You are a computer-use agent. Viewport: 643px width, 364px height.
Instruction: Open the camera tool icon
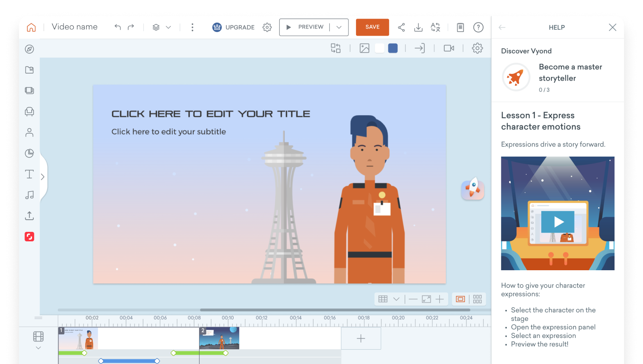click(x=449, y=48)
